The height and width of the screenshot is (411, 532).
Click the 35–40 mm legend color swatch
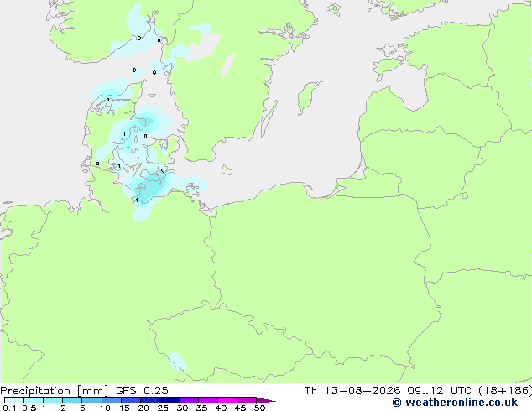pyautogui.click(x=207, y=400)
